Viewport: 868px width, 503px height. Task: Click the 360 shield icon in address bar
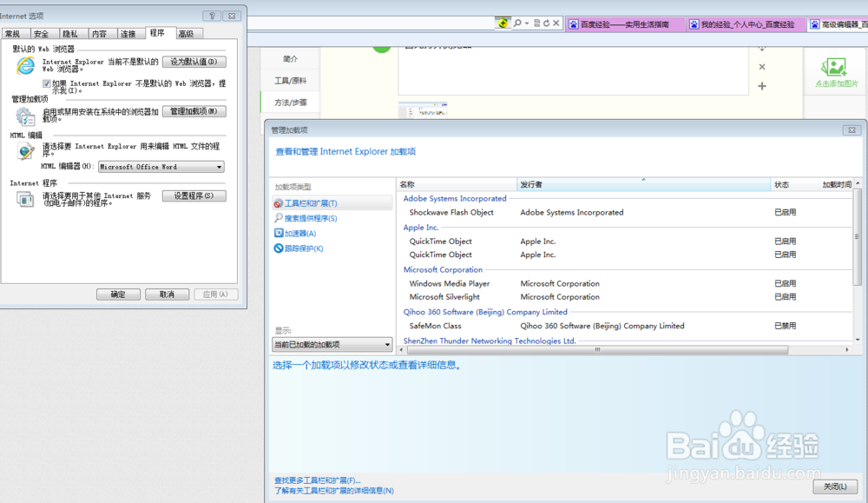pos(502,23)
